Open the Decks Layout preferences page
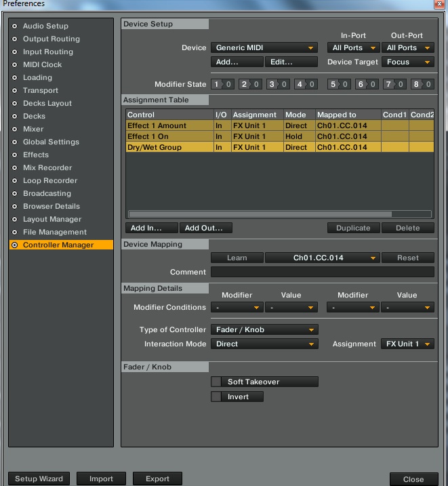 (47, 103)
